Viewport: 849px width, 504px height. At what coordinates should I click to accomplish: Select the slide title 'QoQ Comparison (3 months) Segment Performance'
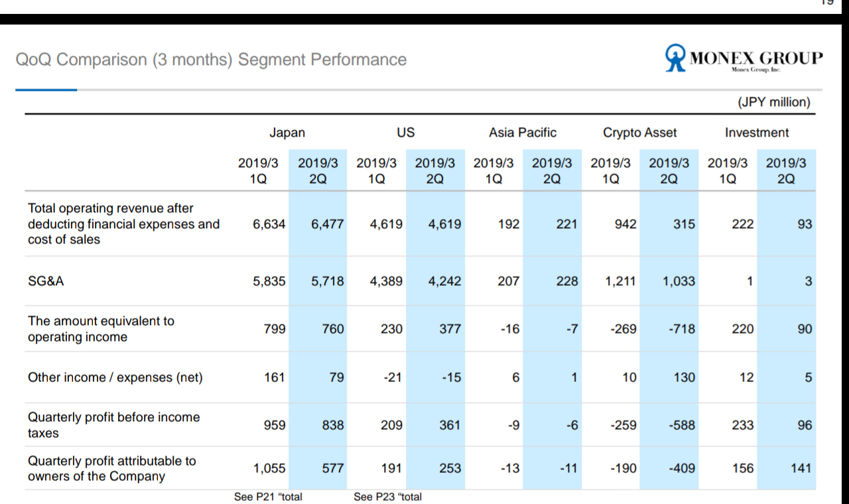(211, 60)
